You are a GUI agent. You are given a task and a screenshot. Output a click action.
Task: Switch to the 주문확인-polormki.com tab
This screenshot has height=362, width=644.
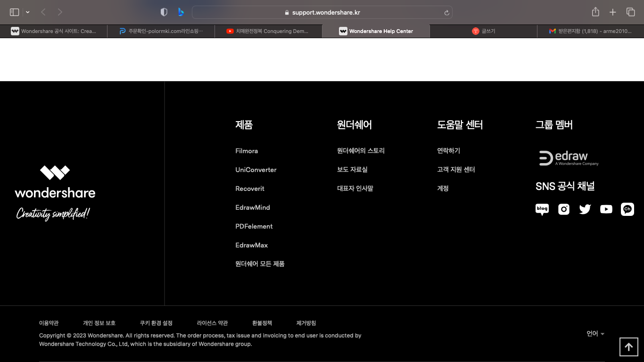pos(161,31)
